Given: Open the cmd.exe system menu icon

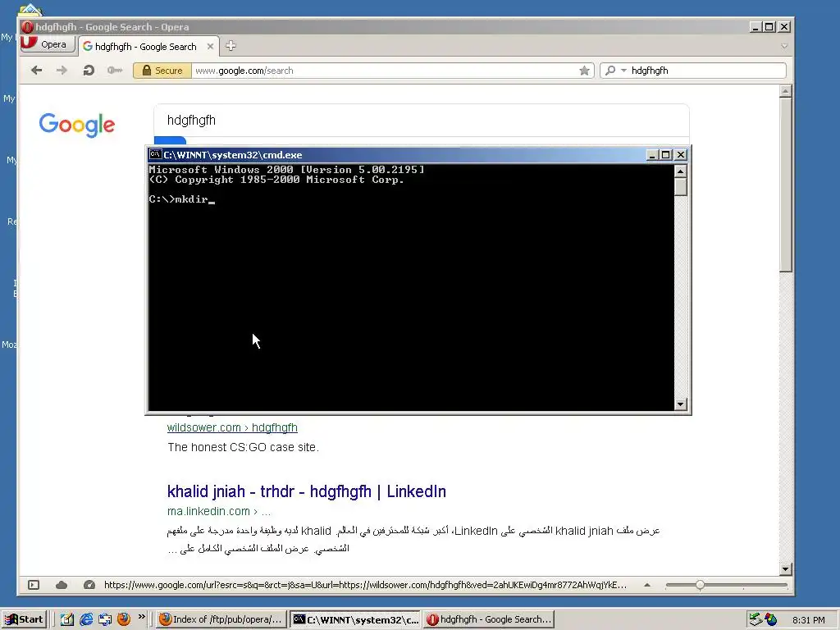Looking at the screenshot, I should [155, 154].
